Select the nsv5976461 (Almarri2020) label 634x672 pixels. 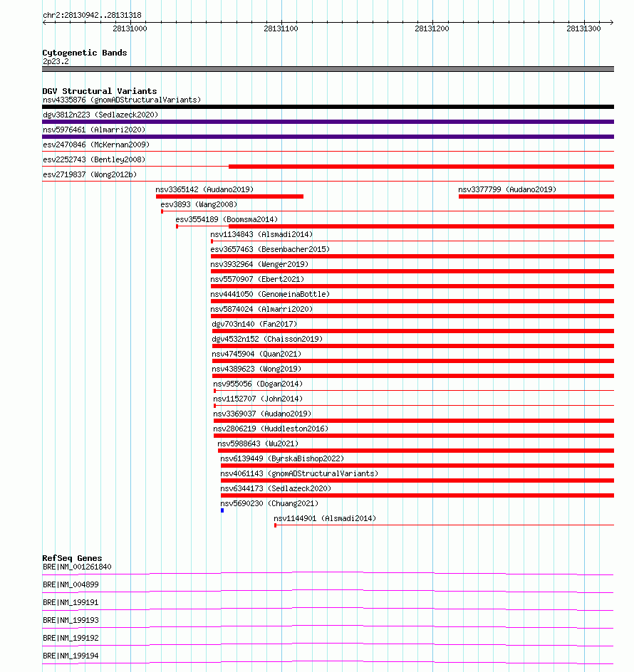point(94,130)
